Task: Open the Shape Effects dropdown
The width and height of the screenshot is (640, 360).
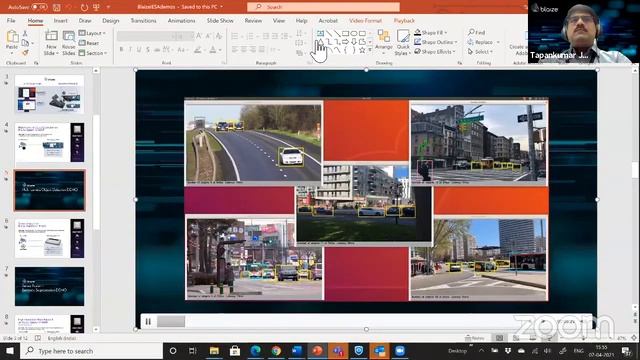Action: point(435,52)
